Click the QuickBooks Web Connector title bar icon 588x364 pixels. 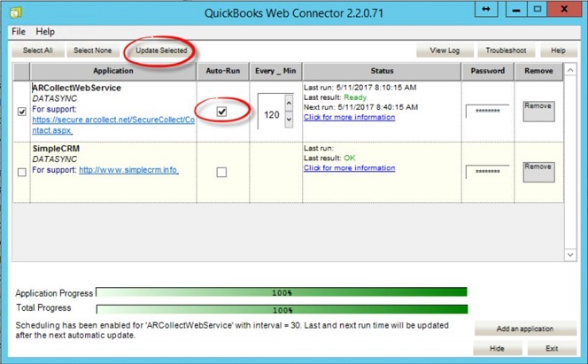[x=15, y=12]
